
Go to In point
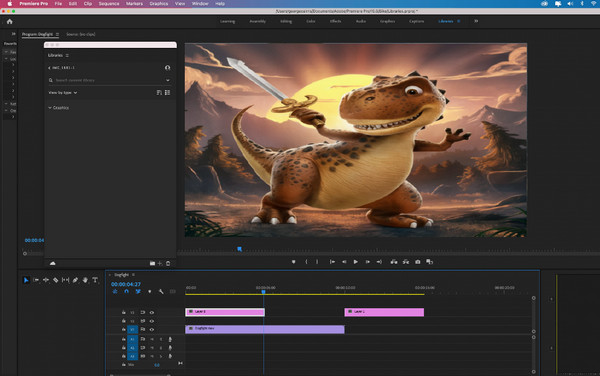(x=332, y=262)
